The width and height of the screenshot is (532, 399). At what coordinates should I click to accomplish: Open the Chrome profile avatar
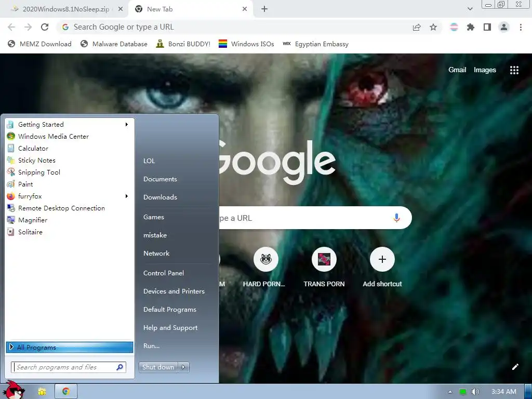(x=504, y=27)
